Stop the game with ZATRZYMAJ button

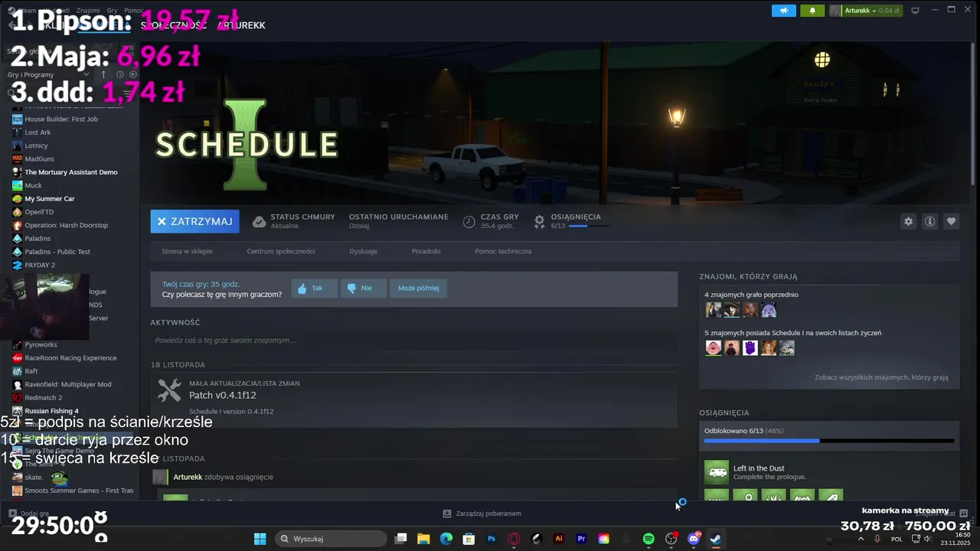[x=194, y=221]
